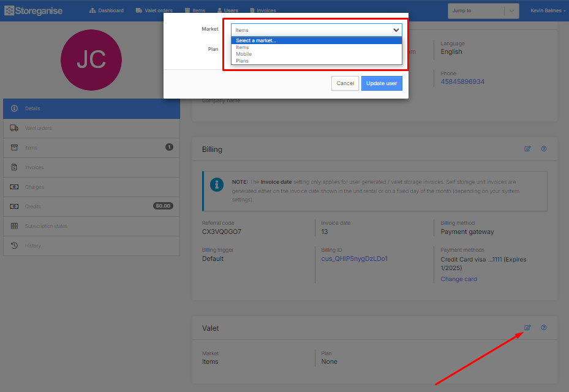569x392 pixels.
Task: Click the money icon beside Charges
Action: (x=14, y=187)
